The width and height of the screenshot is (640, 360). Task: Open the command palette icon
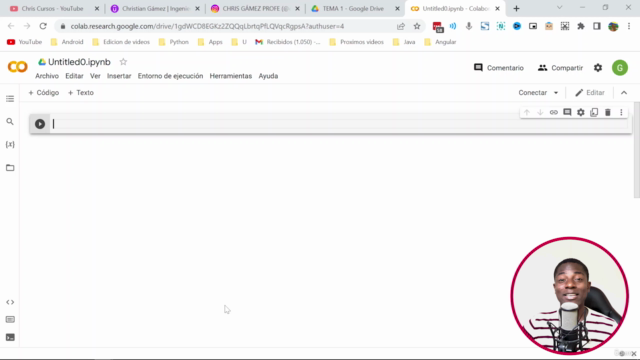[10, 320]
